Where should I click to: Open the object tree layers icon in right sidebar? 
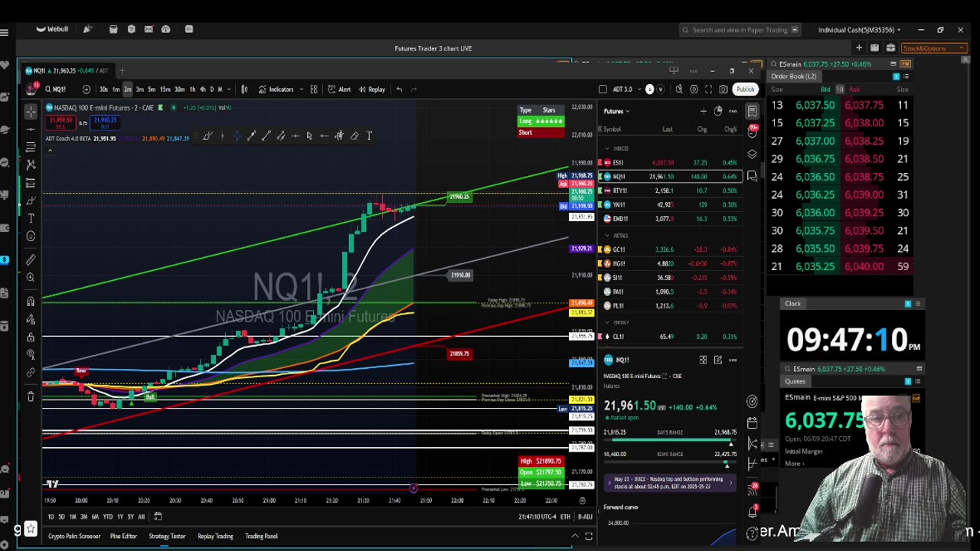tap(753, 154)
